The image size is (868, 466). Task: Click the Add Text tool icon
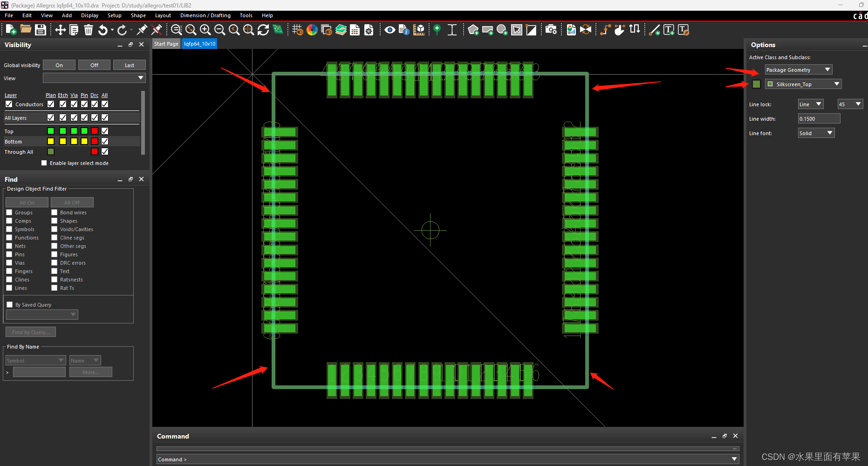pyautogui.click(x=669, y=30)
